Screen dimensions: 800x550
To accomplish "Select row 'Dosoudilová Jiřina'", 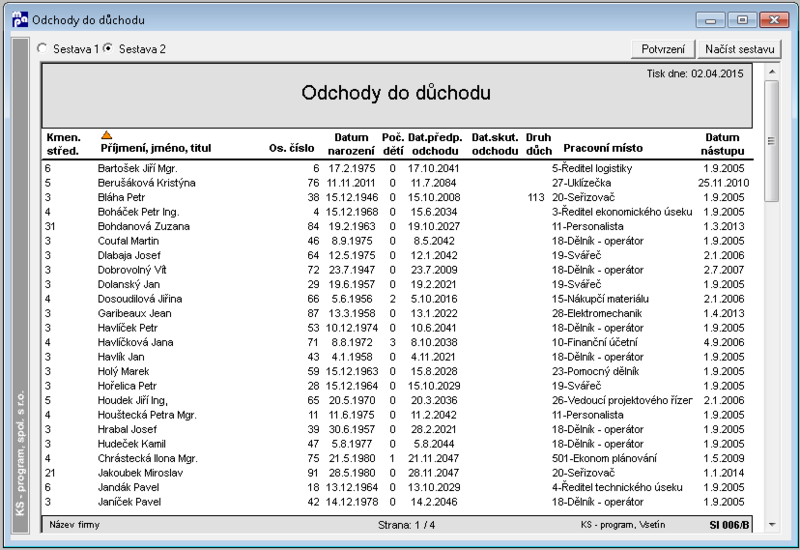I will pyautogui.click(x=397, y=299).
